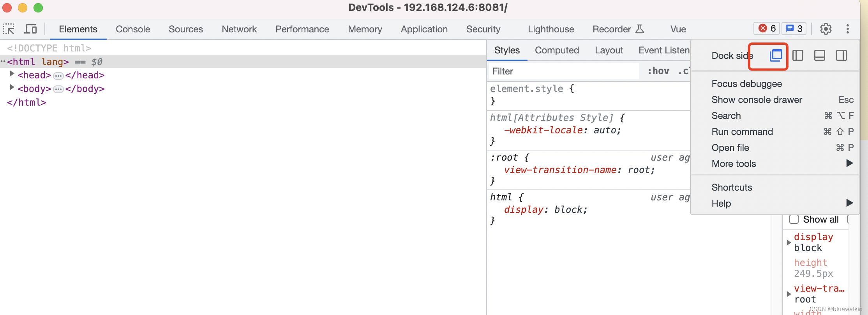Toggle the device toolbar icon

(x=30, y=29)
